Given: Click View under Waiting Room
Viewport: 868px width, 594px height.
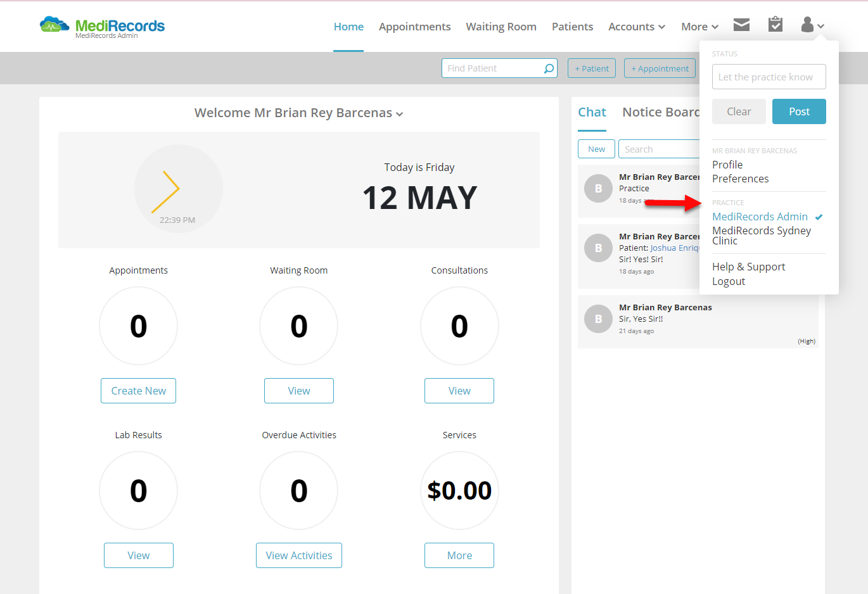Looking at the screenshot, I should click(299, 391).
